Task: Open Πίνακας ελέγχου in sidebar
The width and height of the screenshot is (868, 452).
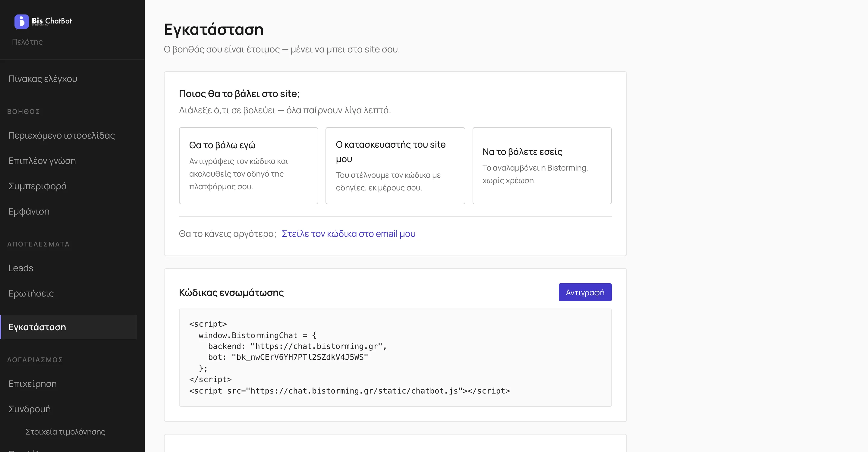Action: 43,79
